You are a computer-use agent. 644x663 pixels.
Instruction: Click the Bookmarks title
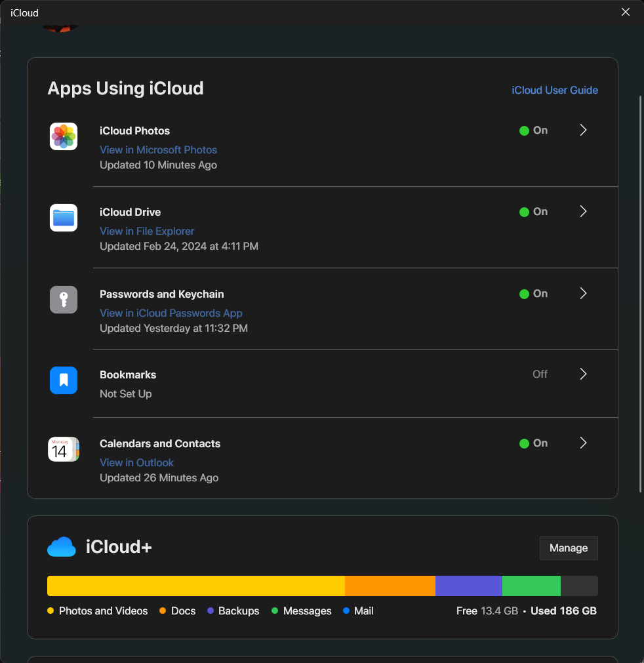pos(128,374)
